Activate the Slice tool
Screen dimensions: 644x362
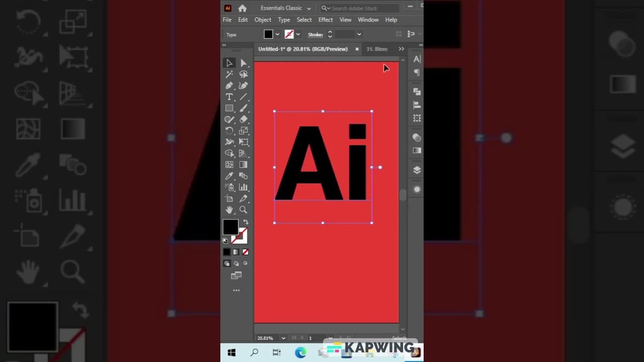pos(244,199)
